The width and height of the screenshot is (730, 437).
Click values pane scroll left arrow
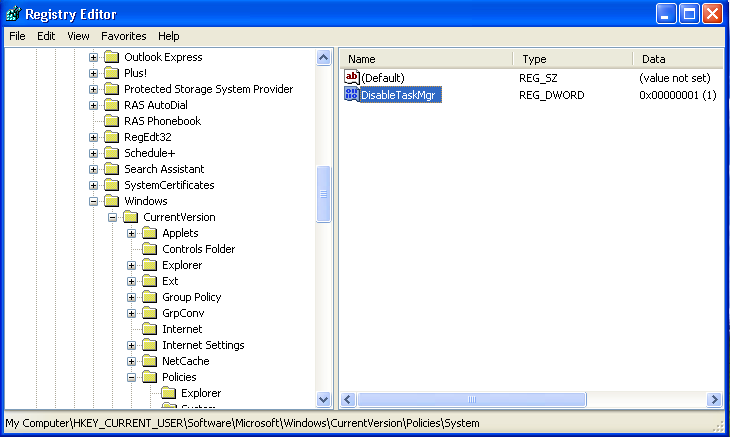[x=348, y=399]
